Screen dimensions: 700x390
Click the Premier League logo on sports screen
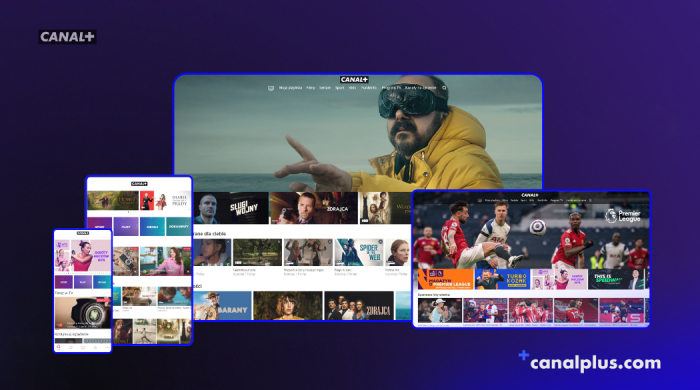click(x=623, y=216)
